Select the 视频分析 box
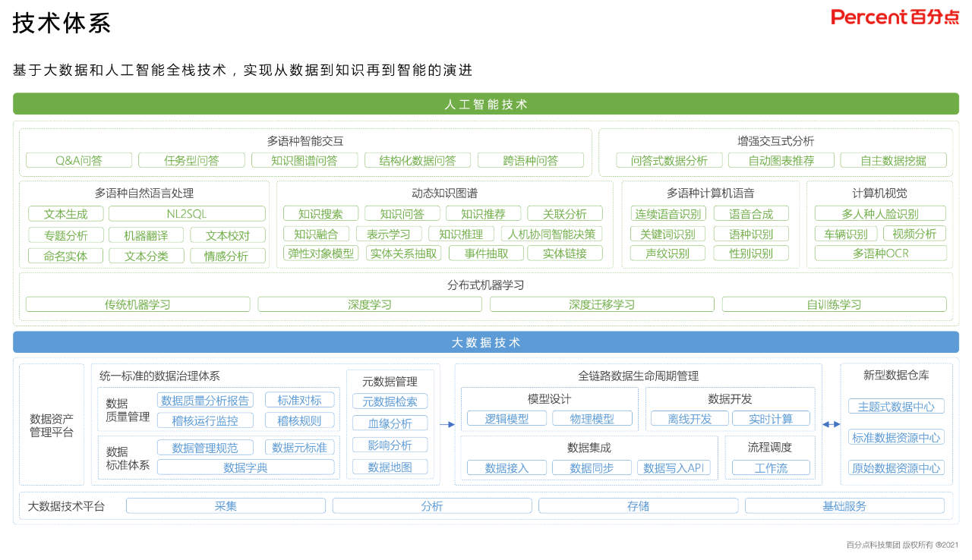 [x=914, y=234]
